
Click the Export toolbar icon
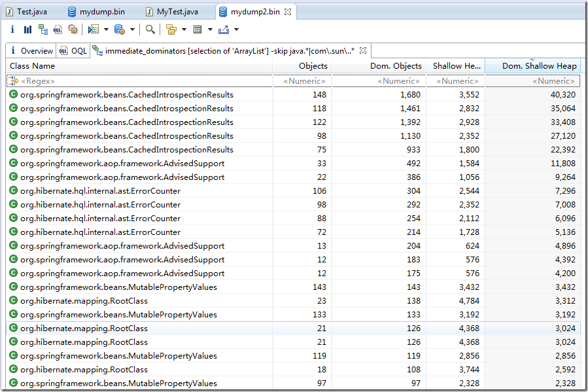(224, 29)
